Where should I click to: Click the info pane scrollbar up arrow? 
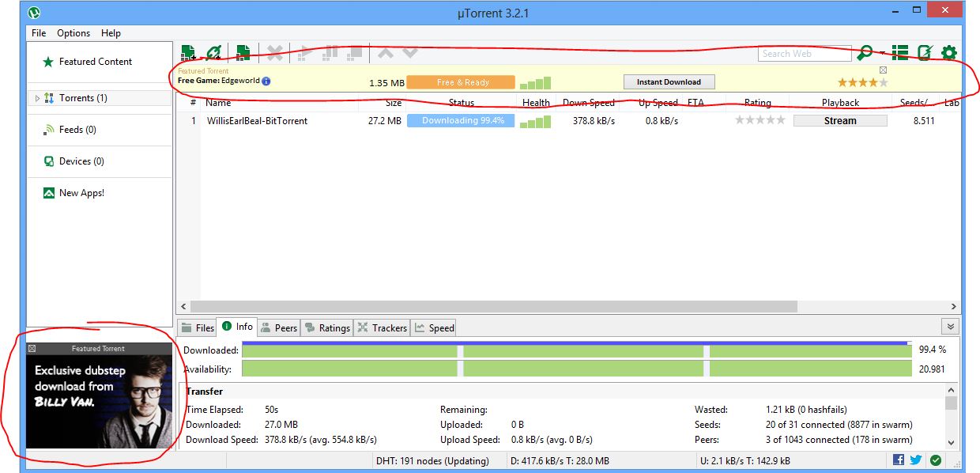[951, 390]
